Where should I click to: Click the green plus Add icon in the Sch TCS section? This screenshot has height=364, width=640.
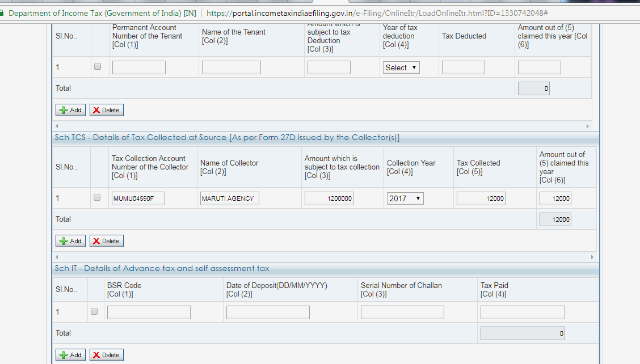click(x=62, y=240)
